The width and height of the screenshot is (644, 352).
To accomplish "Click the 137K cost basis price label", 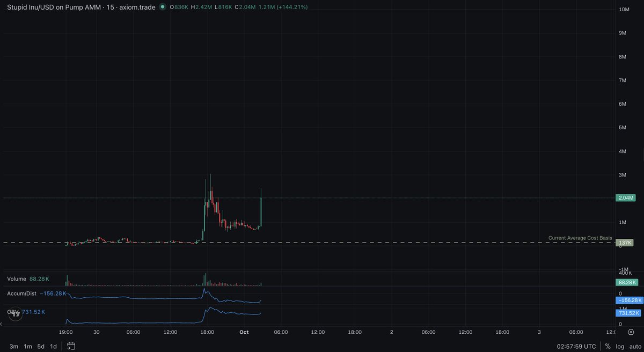I will 625,243.
